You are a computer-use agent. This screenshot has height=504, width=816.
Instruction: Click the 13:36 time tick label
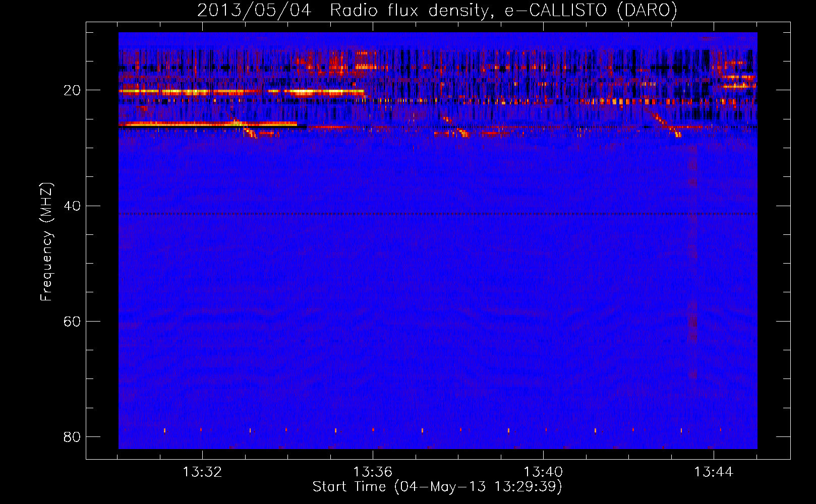pos(373,472)
